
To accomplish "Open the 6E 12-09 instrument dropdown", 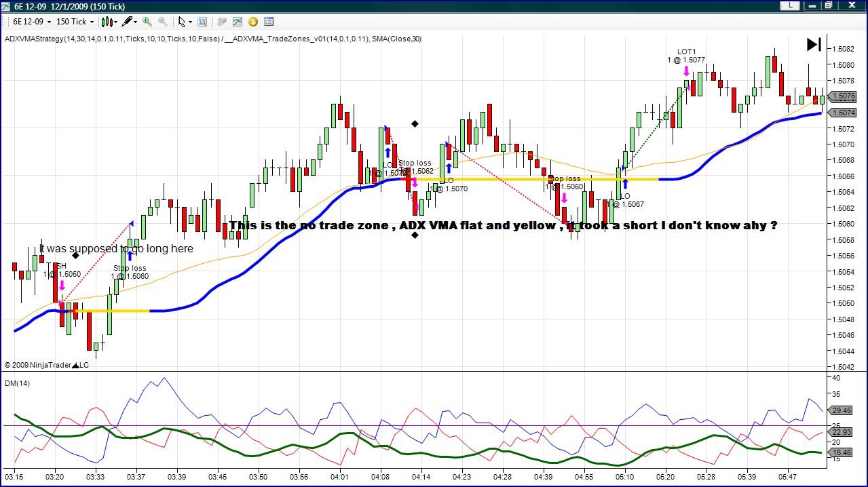I will pos(32,22).
